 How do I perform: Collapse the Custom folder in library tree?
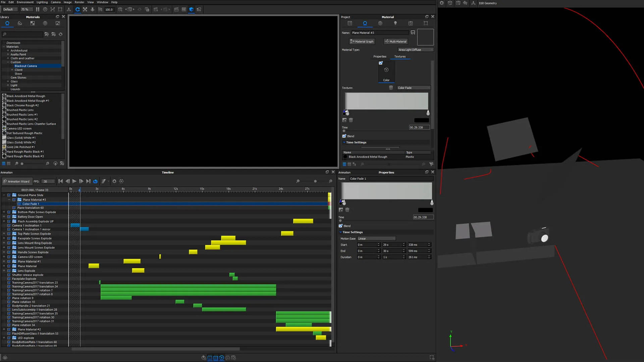[8, 62]
